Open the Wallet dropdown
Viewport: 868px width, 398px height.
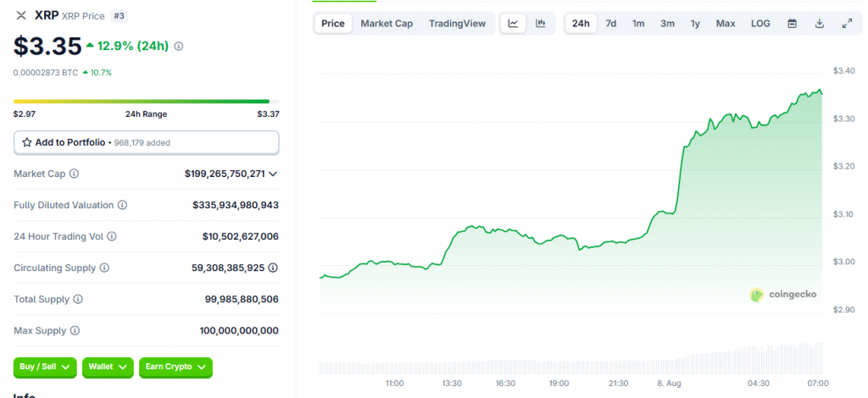click(108, 367)
